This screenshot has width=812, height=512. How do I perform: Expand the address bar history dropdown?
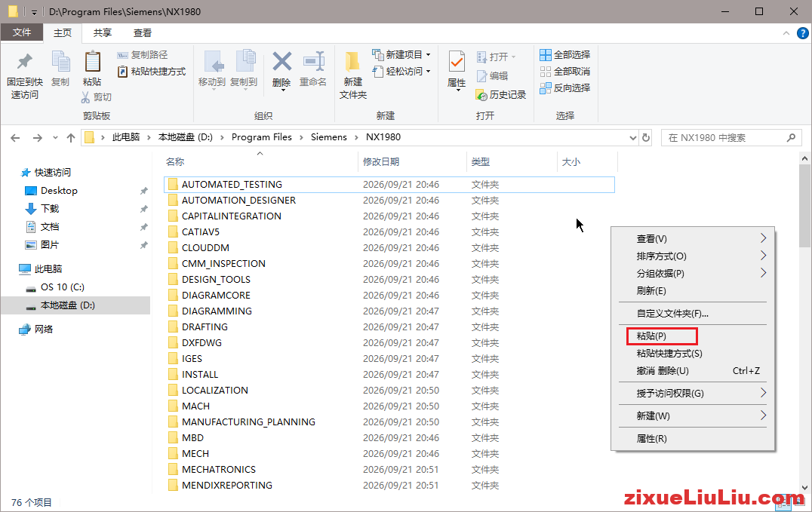click(633, 138)
